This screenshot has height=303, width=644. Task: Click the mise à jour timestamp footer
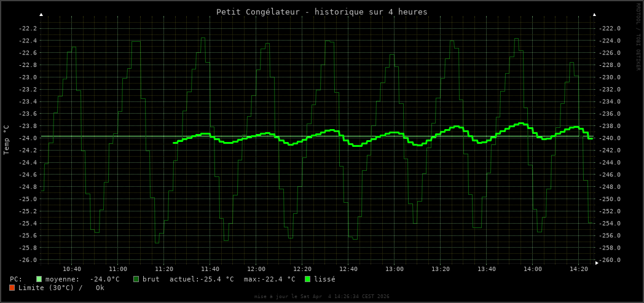tap(321, 296)
